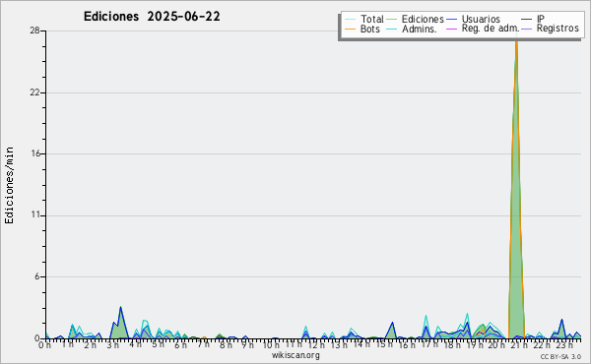The height and width of the screenshot is (364, 591).
Task: Click the black IP legend line swatch
Action: [x=527, y=19]
